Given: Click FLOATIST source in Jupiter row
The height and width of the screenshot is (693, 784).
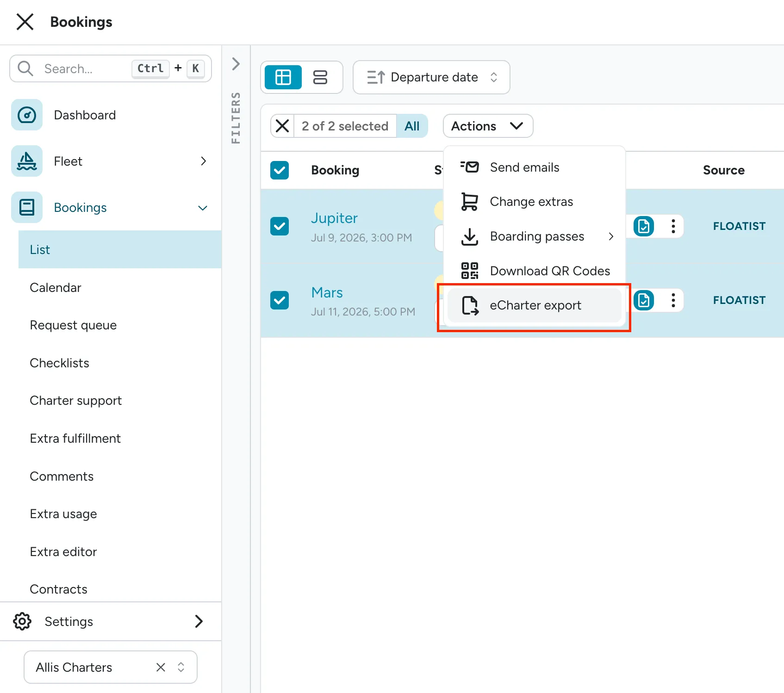Looking at the screenshot, I should [739, 226].
